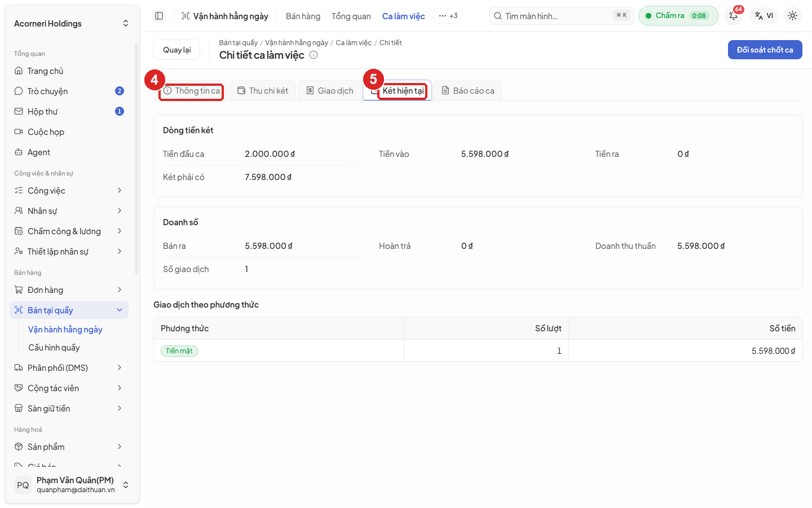Open Agent in the sidebar
The height and width of the screenshot is (508, 812).
click(x=69, y=152)
